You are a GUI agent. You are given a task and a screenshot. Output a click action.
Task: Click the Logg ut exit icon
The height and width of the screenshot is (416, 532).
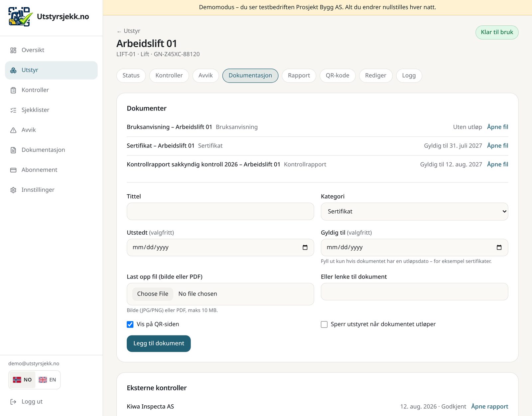pyautogui.click(x=13, y=402)
